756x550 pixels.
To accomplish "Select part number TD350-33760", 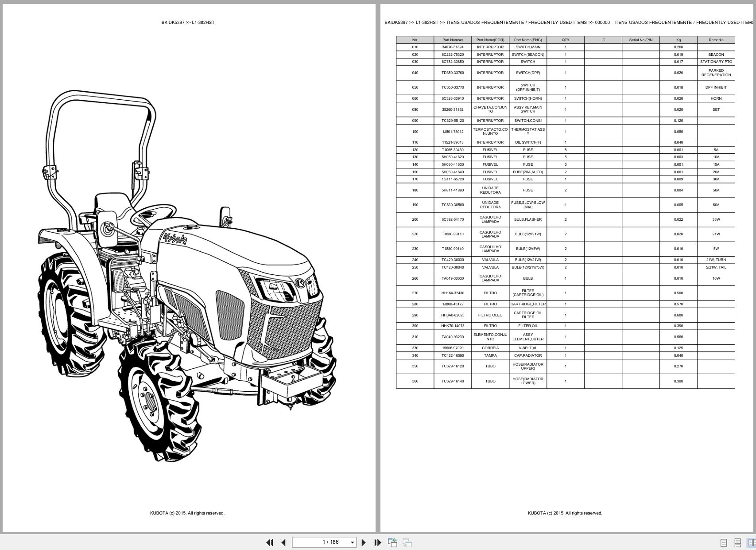I will [x=453, y=73].
